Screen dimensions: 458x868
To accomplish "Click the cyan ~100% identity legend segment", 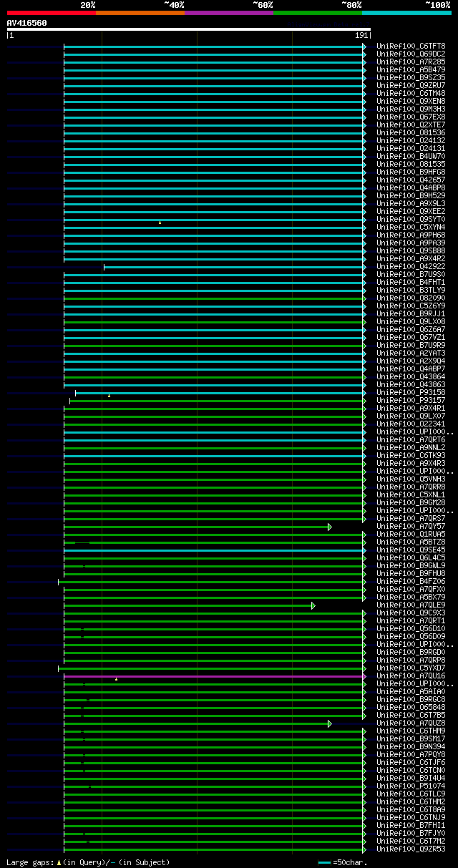I will pos(406,12).
